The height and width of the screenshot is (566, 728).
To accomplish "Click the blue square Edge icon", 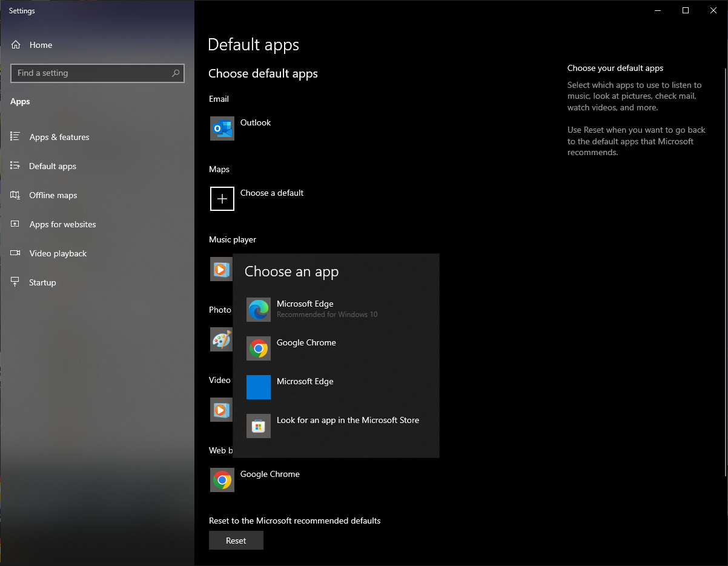I will tap(259, 387).
